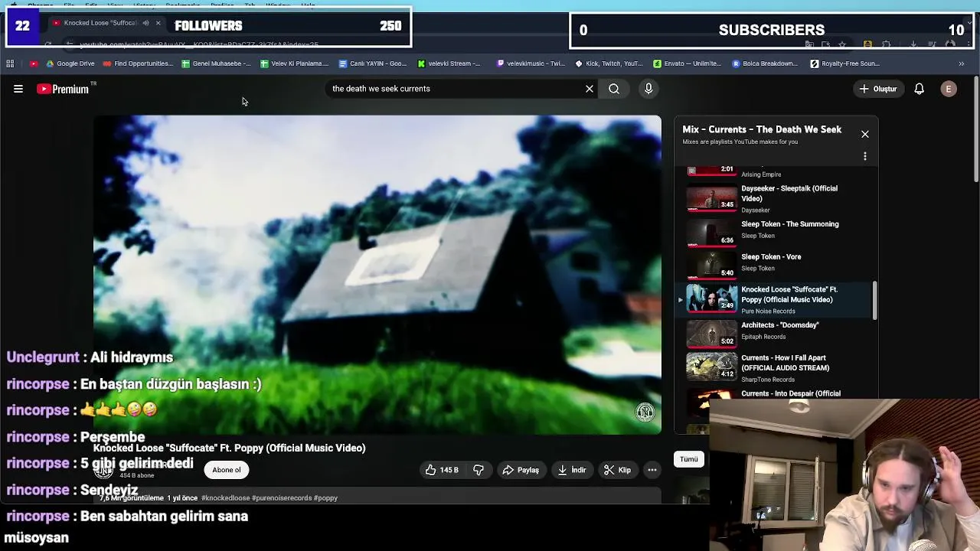Image resolution: width=980 pixels, height=551 pixels.
Task: Open the Royalty-Free Sounds bookmark
Action: click(845, 64)
